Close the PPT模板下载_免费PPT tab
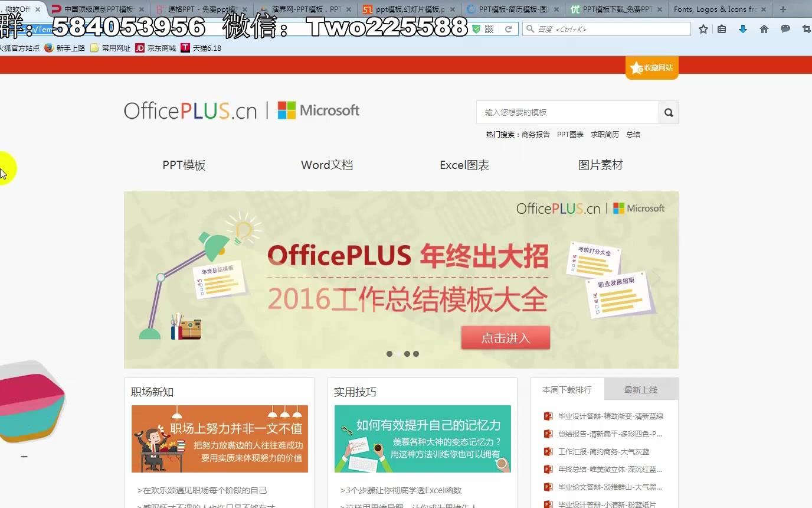Image resolution: width=812 pixels, height=508 pixels. [660, 9]
